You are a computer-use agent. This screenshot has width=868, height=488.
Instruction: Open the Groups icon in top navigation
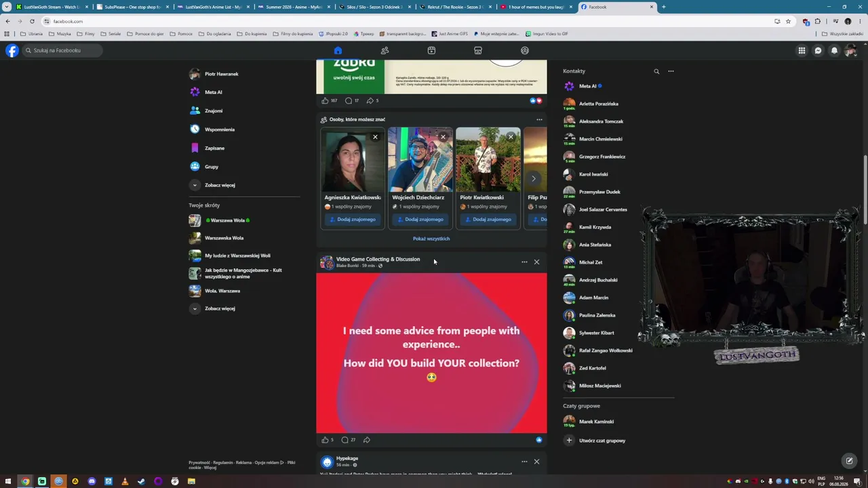point(525,50)
